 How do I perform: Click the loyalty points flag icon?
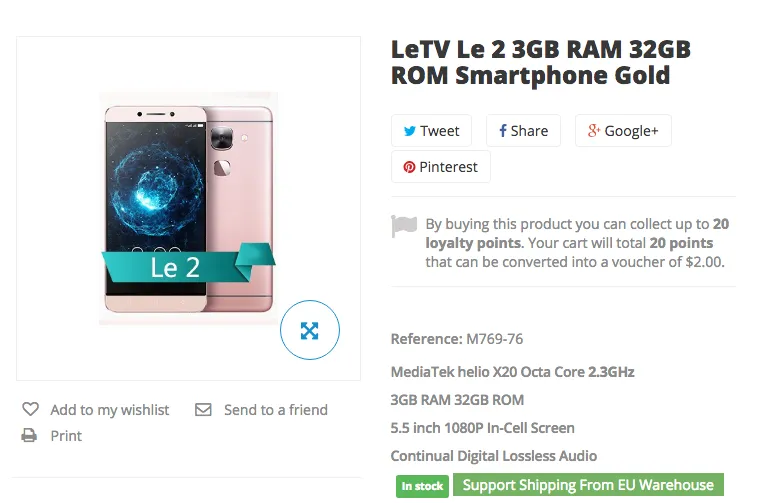(404, 227)
